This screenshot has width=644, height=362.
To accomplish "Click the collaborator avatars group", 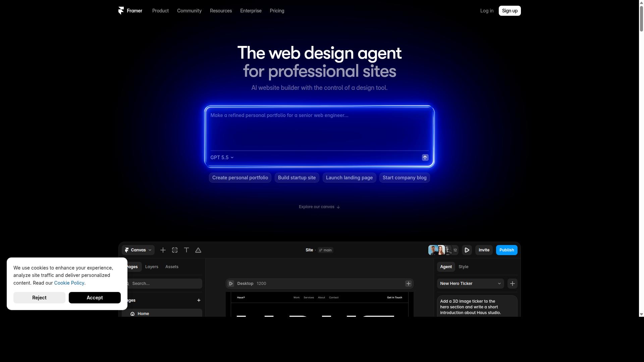I will [x=443, y=250].
